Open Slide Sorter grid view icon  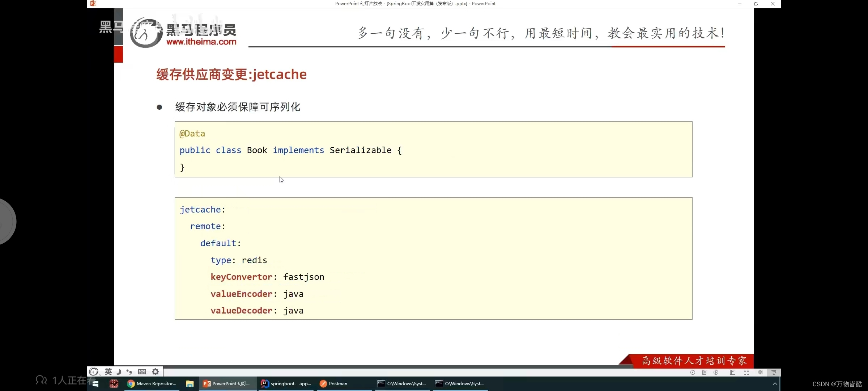746,372
